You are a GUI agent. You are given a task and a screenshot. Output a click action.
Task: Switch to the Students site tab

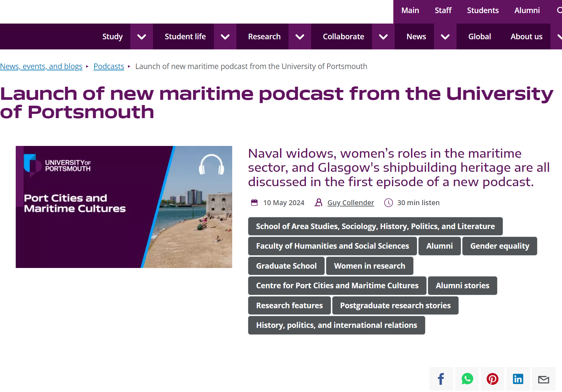pos(483,10)
